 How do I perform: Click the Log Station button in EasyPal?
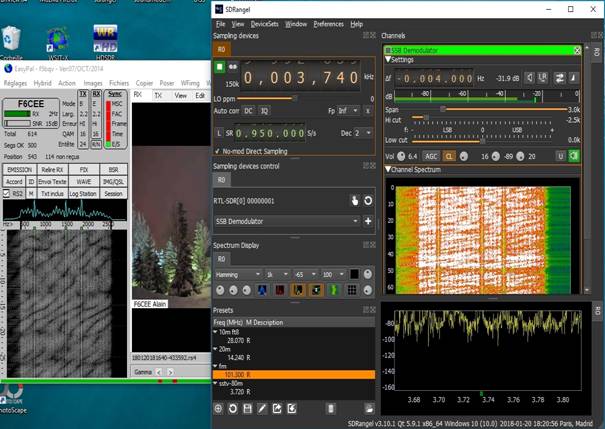click(x=83, y=193)
